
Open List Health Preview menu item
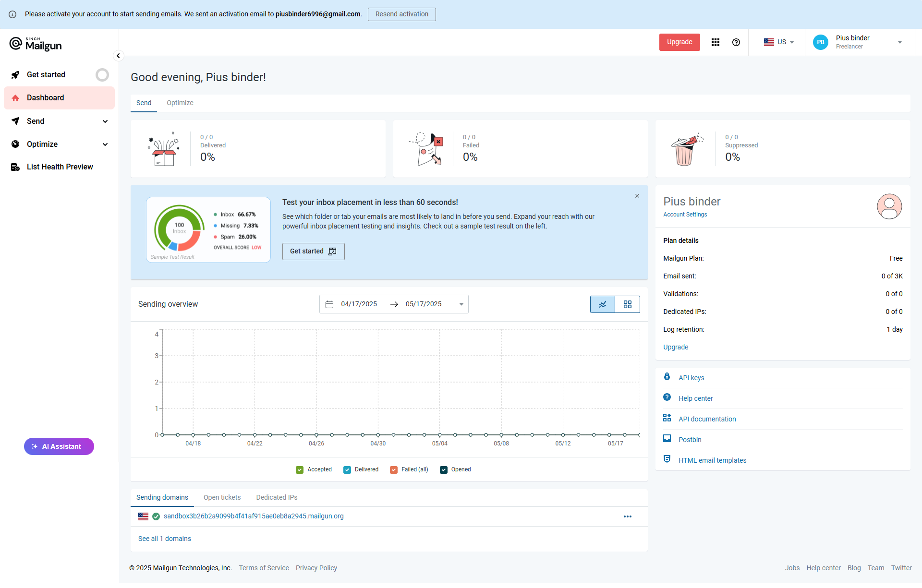(60, 167)
